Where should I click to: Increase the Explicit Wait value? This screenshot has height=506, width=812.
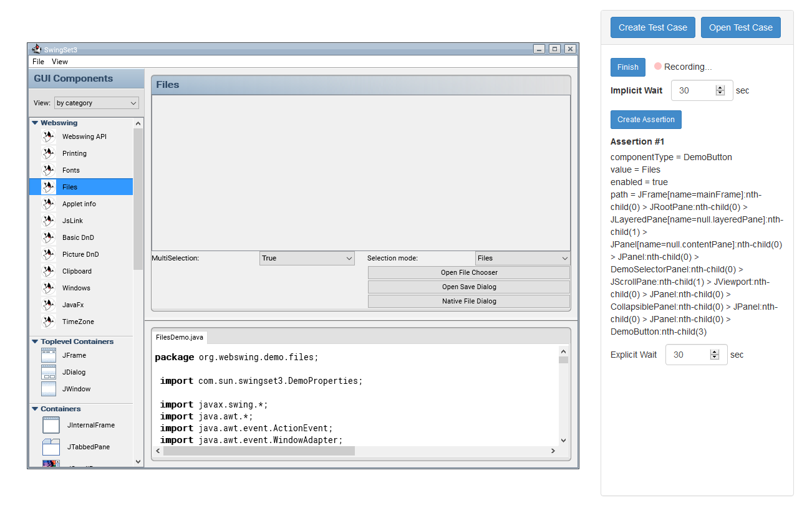[715, 352]
